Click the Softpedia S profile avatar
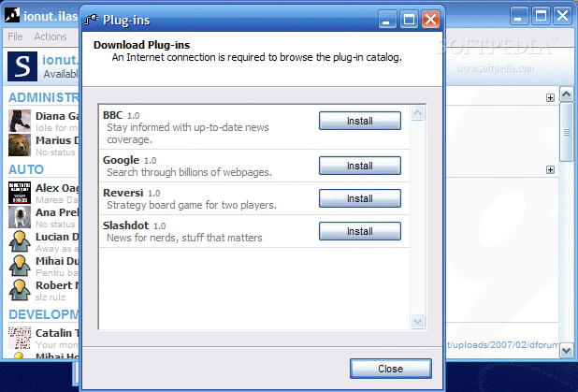Image resolution: width=578 pixels, height=392 pixels. 22,66
